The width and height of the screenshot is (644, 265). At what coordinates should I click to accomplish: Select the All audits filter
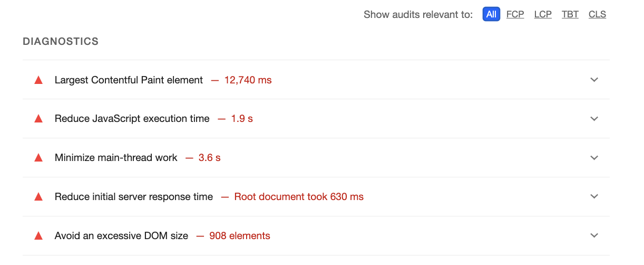point(491,14)
